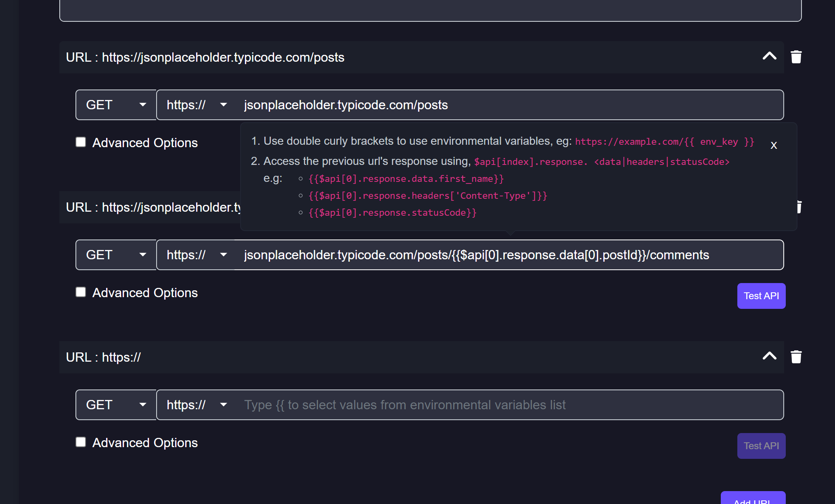The width and height of the screenshot is (835, 504).
Task: Click the Add URL button
Action: 753,500
